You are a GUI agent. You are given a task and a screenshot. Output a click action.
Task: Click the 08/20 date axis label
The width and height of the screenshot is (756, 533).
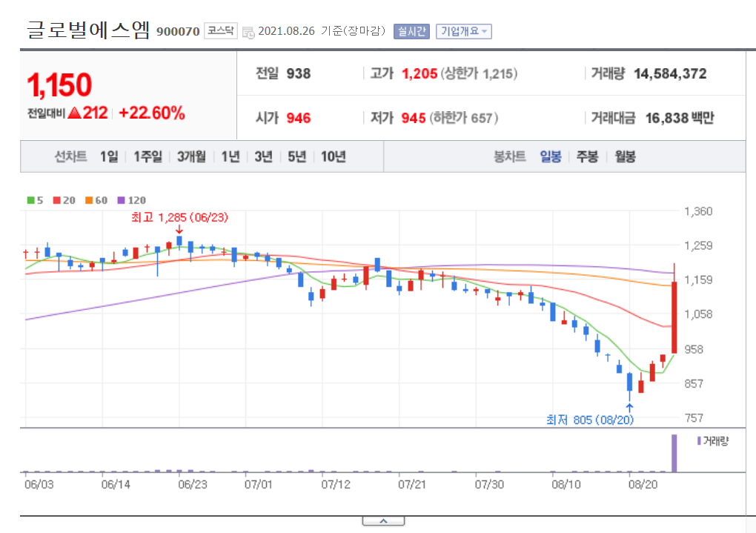(643, 484)
